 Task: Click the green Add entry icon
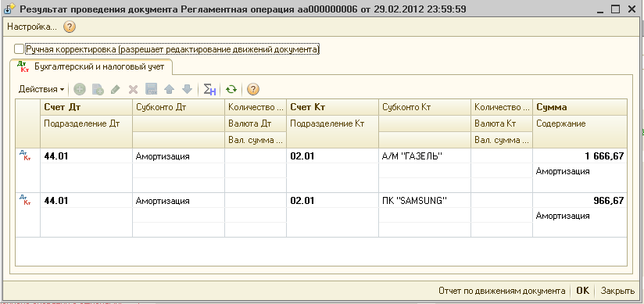pos(79,89)
